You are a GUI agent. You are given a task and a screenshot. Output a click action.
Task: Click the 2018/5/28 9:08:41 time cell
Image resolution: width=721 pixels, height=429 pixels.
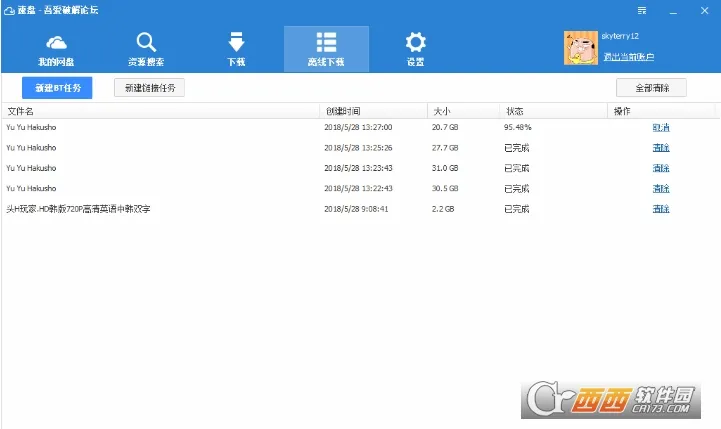[356, 209]
